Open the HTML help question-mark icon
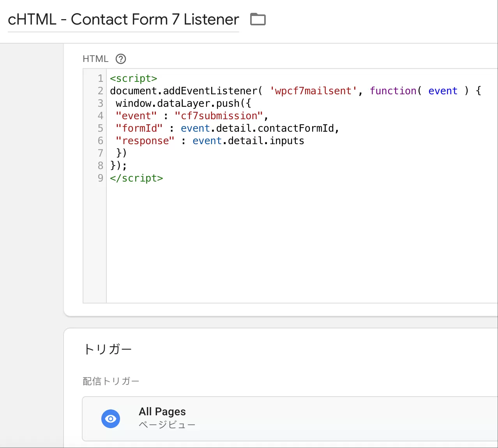The image size is (498, 448). pyautogui.click(x=121, y=59)
